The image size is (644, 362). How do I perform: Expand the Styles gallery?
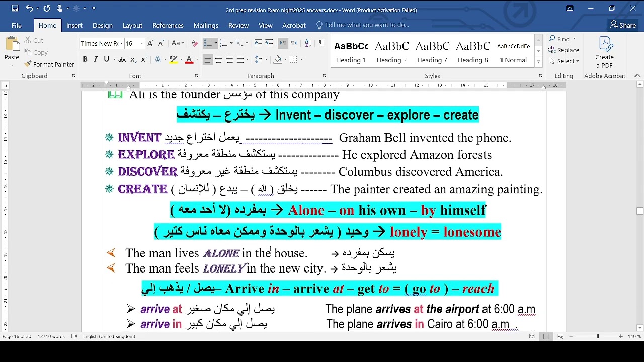pyautogui.click(x=538, y=62)
